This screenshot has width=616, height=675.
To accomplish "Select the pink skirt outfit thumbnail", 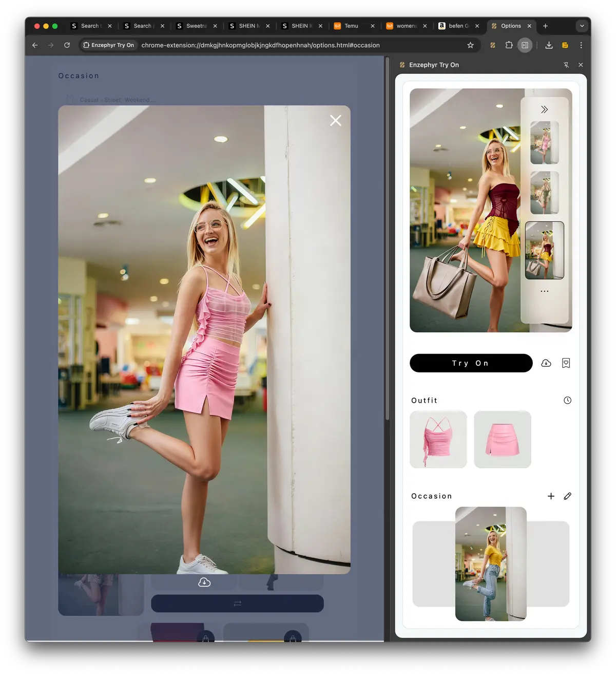I will click(502, 439).
